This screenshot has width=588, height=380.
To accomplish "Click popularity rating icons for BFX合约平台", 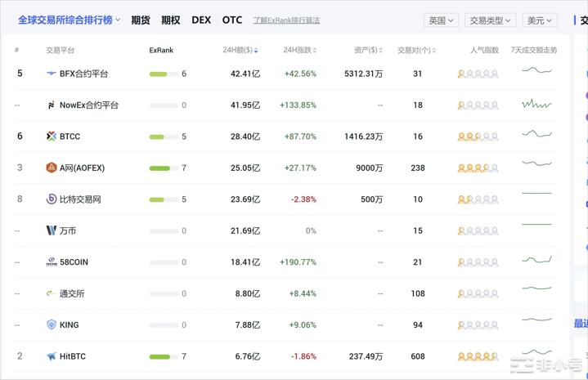I will pyautogui.click(x=478, y=74).
